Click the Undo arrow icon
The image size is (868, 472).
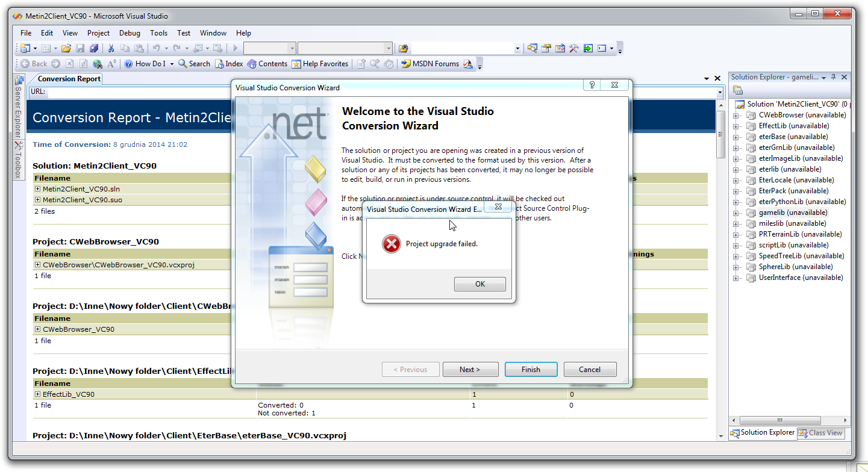click(x=156, y=48)
